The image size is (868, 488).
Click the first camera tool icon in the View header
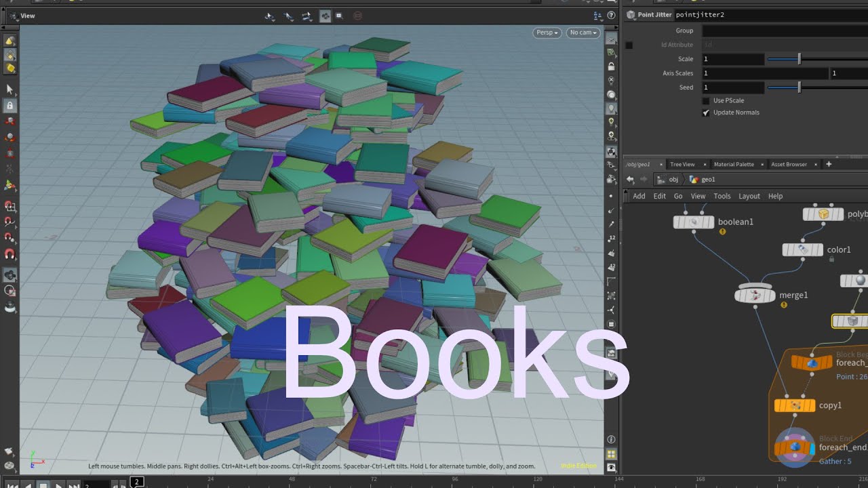point(270,16)
